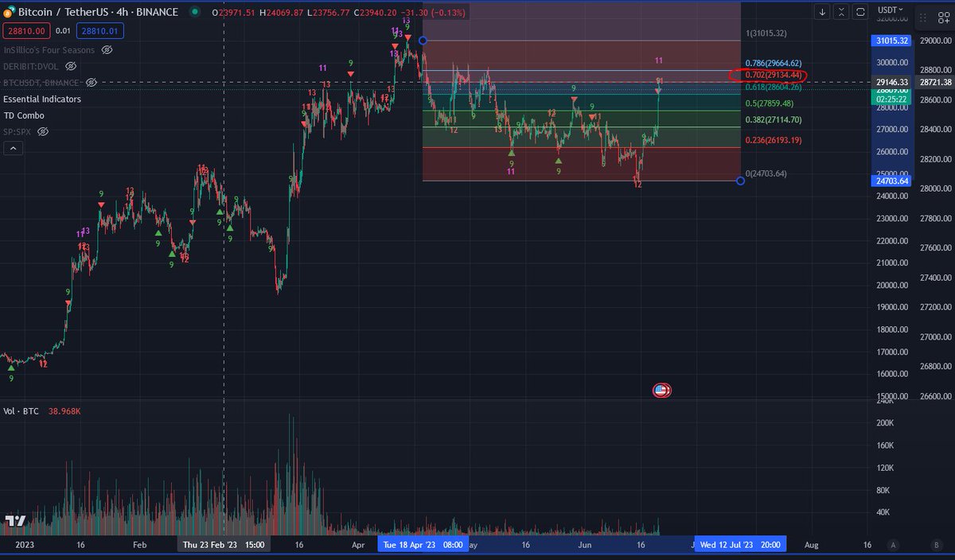Open the USDT currency dropdown
Viewport: 955px width, 560px height.
889,10
